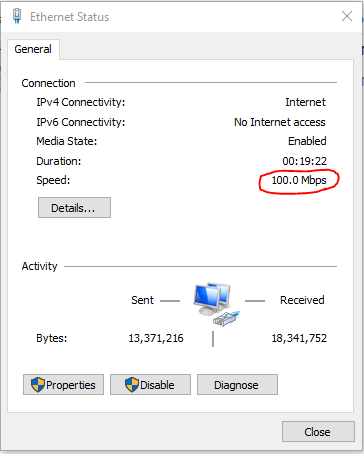Click the network computers activity icon
The height and width of the screenshot is (454, 364).
[216, 304]
